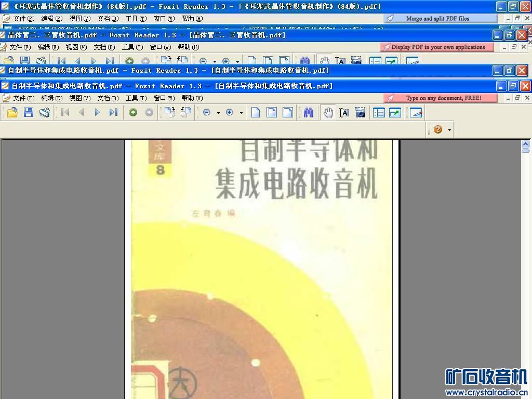Open Find with the binoculars icon
Image resolution: width=532 pixels, height=399 pixels.
pos(309,112)
